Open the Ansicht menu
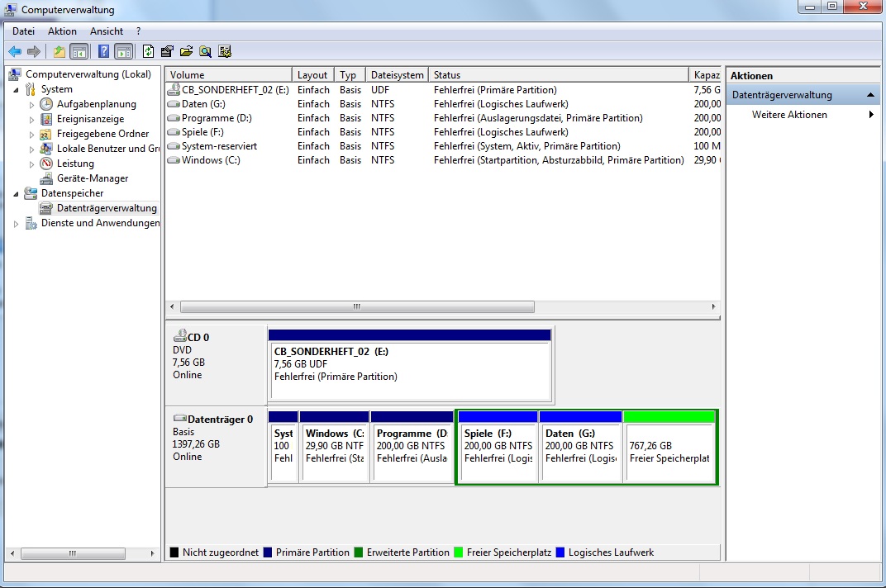This screenshot has width=886, height=588. pos(107,31)
